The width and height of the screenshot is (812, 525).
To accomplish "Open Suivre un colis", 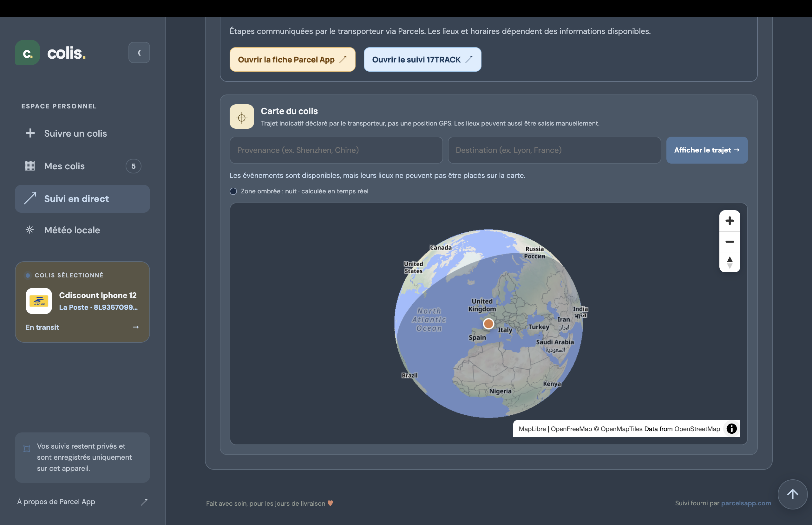I will click(82, 133).
